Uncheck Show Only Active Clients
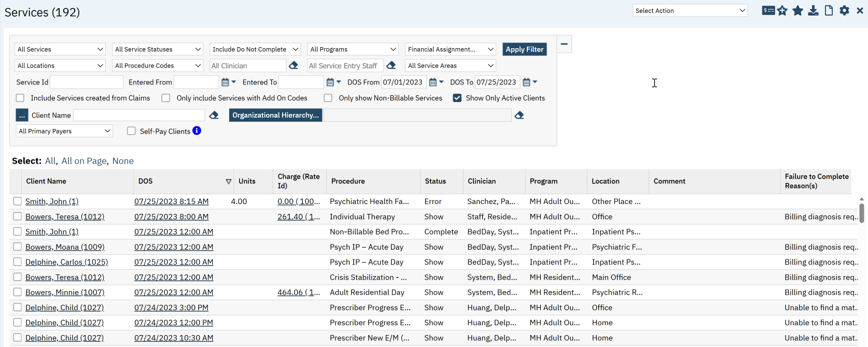 click(457, 98)
